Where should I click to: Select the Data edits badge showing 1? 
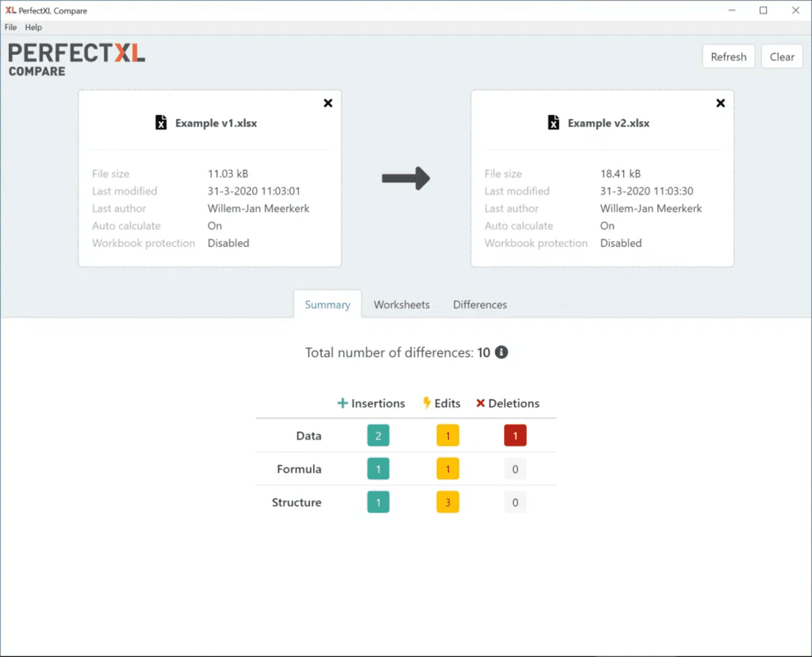(x=448, y=436)
